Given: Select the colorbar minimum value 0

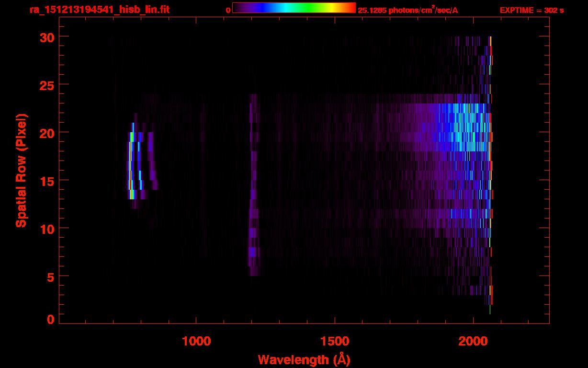Looking at the screenshot, I should pos(228,10).
